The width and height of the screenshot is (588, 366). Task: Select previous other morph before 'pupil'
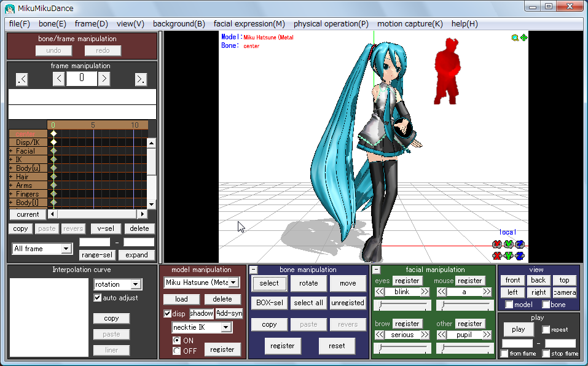pyautogui.click(x=442, y=335)
